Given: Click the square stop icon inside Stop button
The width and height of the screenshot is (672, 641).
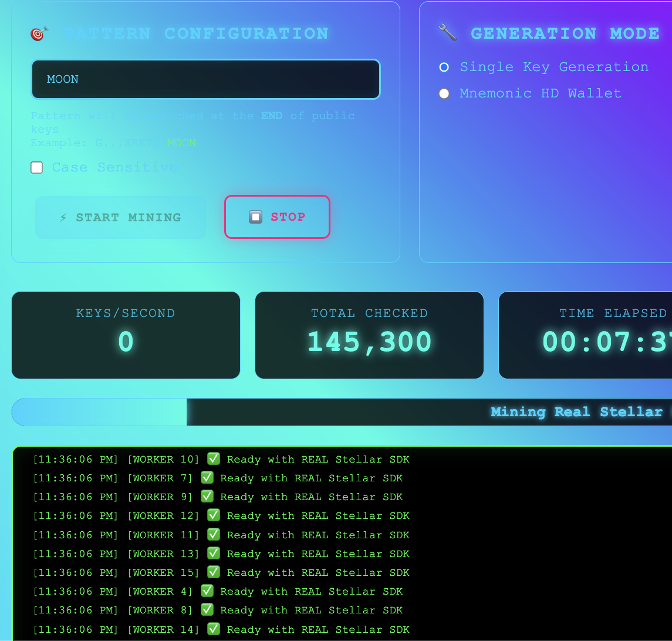Looking at the screenshot, I should pos(255,217).
